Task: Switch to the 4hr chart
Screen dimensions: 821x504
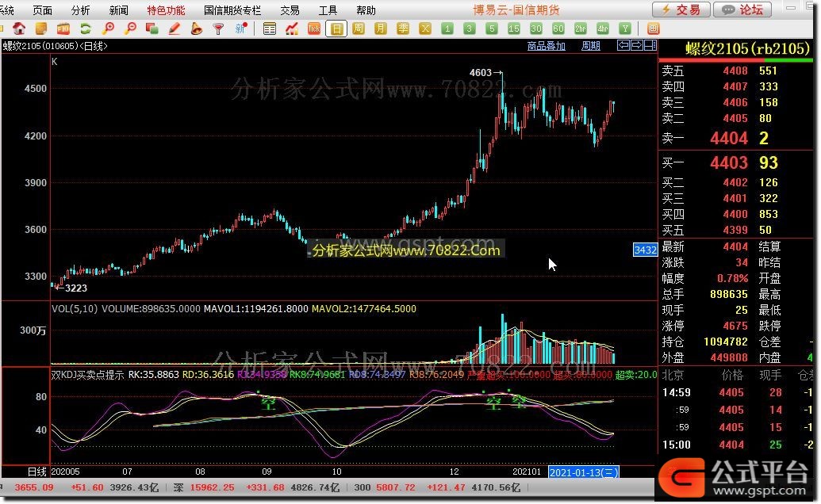Action: [x=603, y=29]
